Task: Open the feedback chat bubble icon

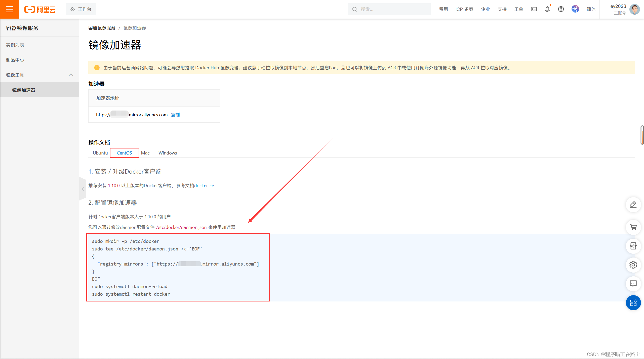Action: point(633,284)
